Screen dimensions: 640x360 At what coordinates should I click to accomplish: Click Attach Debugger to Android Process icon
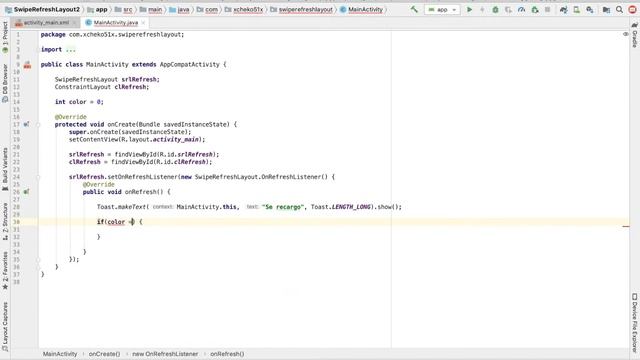pos(535,9)
